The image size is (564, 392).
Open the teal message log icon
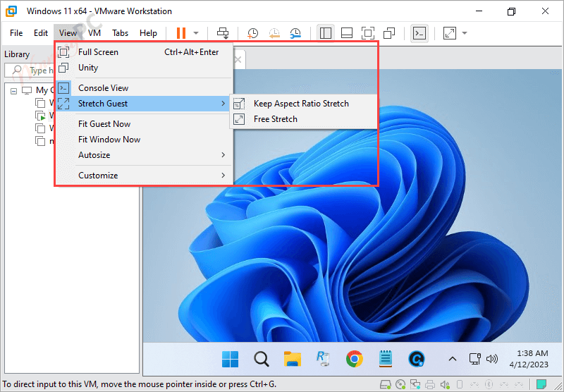coord(541,384)
